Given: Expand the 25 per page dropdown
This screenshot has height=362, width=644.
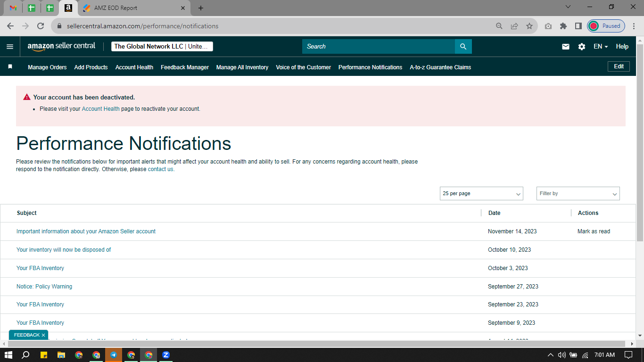Looking at the screenshot, I should [x=481, y=193].
